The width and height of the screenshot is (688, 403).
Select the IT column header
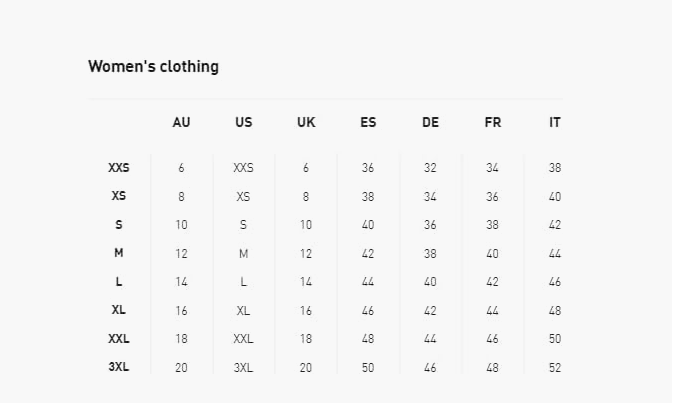click(x=555, y=123)
